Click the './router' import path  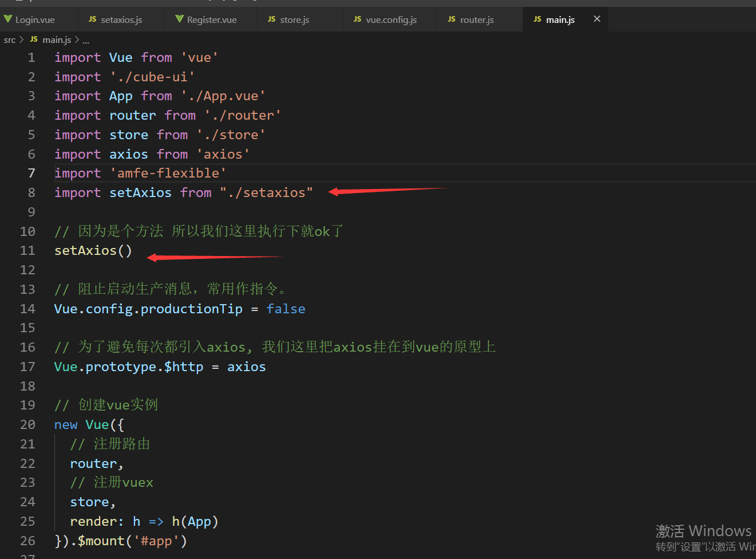point(243,116)
